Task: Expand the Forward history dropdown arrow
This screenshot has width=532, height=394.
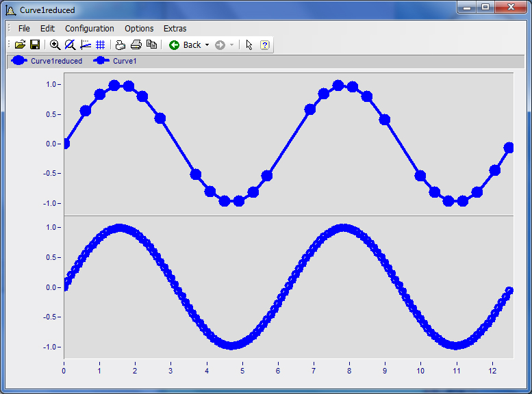Action: pyautogui.click(x=231, y=44)
